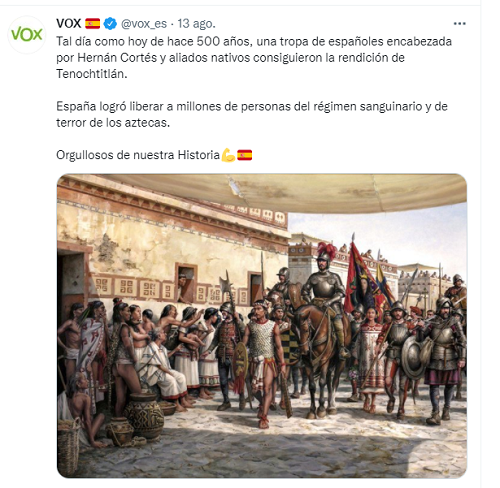Image resolution: width=500 pixels, height=488 pixels.
Task: Click the line Orgullosos de nuestra Historia
Action: [138, 155]
